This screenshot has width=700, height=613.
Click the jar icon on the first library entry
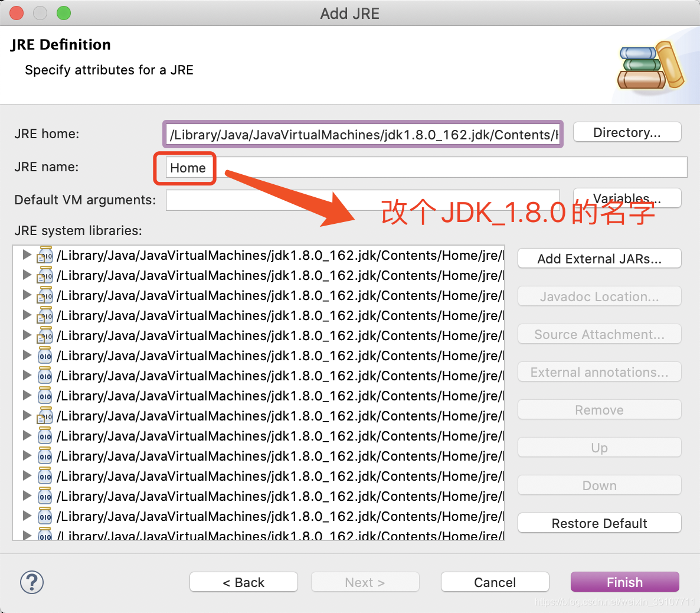click(44, 255)
